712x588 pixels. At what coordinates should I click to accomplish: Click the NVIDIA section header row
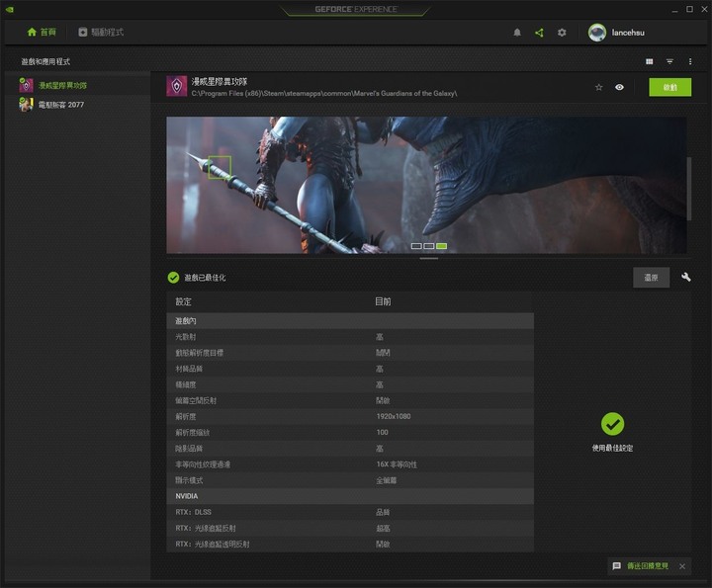click(350, 496)
